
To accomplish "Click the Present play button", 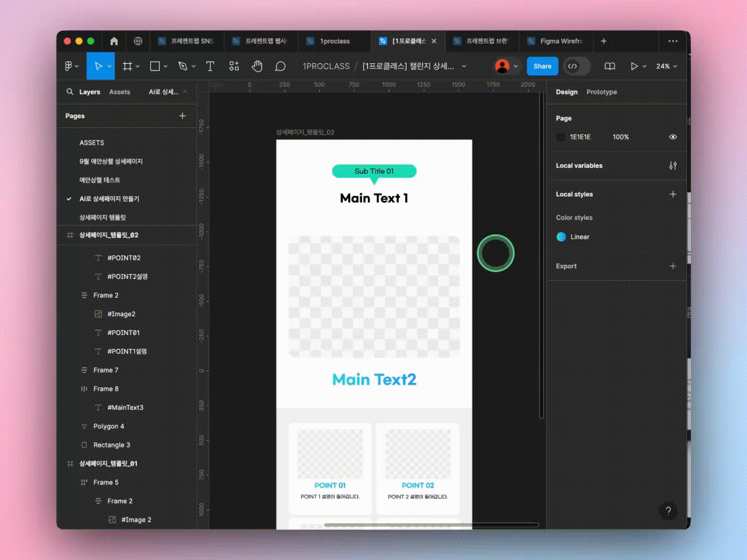I will coord(634,66).
